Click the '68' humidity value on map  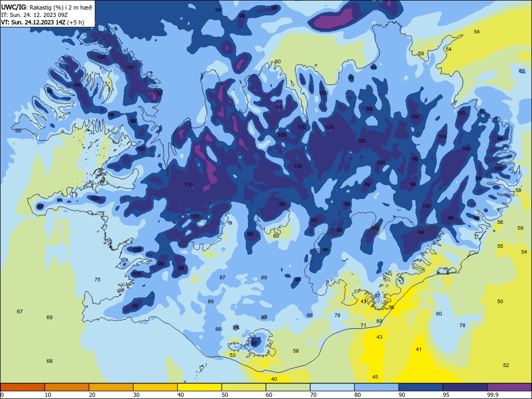49,361
